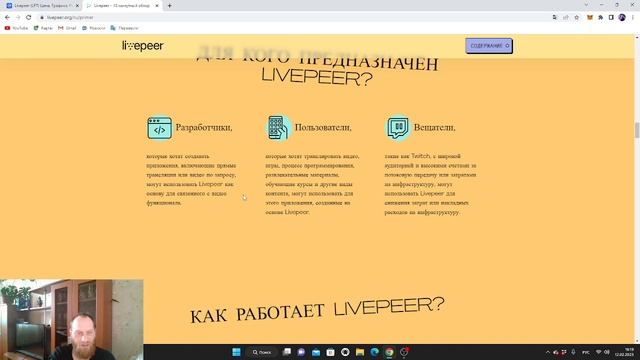Screen dimensions: 640x360
Task: Click the microphone icon in system tray
Action: pos(573,352)
